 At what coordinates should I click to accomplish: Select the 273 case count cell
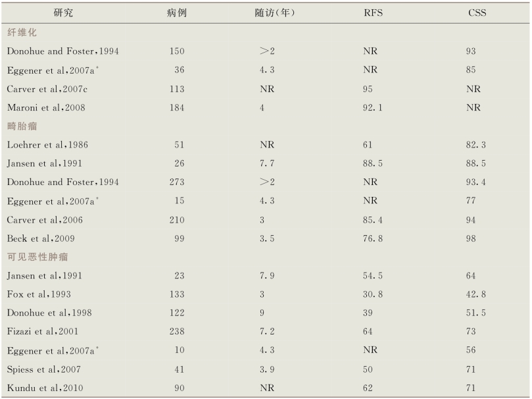coord(177,182)
